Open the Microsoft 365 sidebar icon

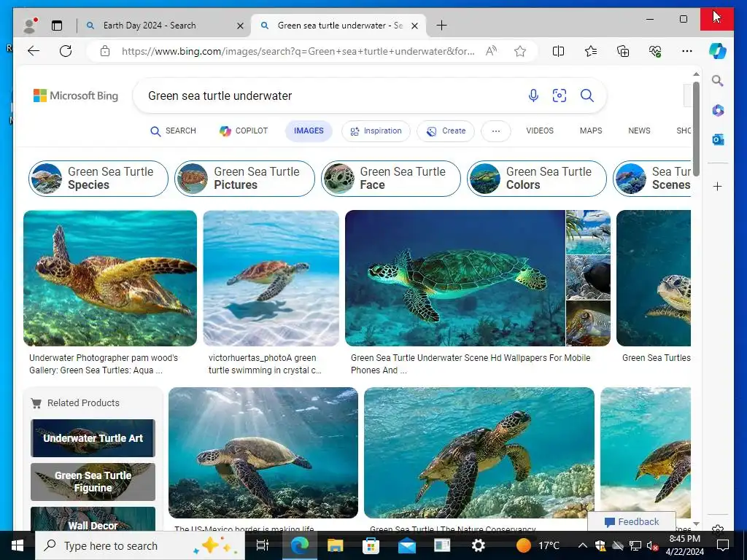click(718, 111)
